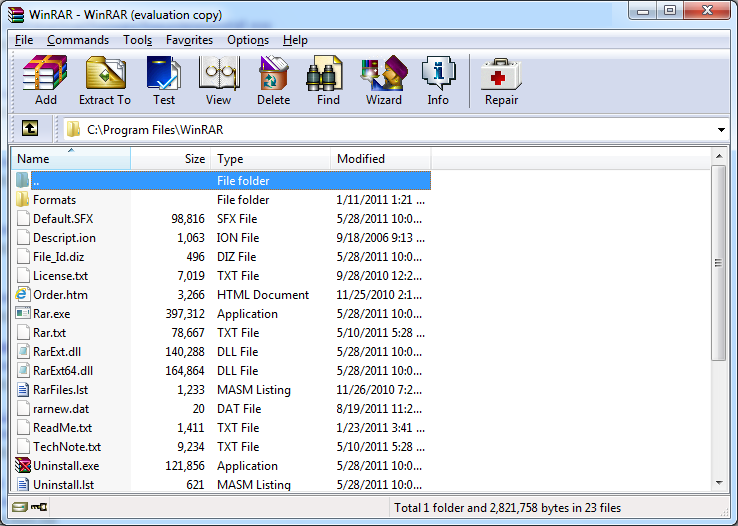This screenshot has width=738, height=526.
Task: Click the drive icon in status bar
Action: click(19, 507)
